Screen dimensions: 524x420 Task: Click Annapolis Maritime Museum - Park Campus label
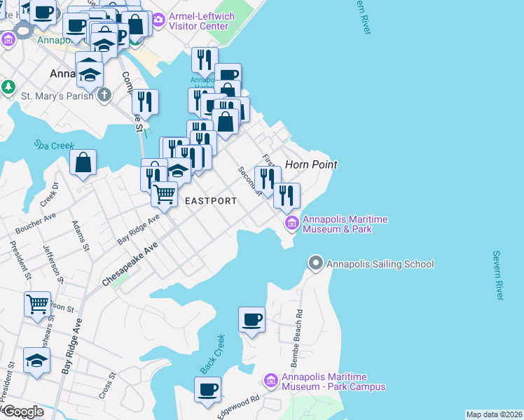coord(333,382)
